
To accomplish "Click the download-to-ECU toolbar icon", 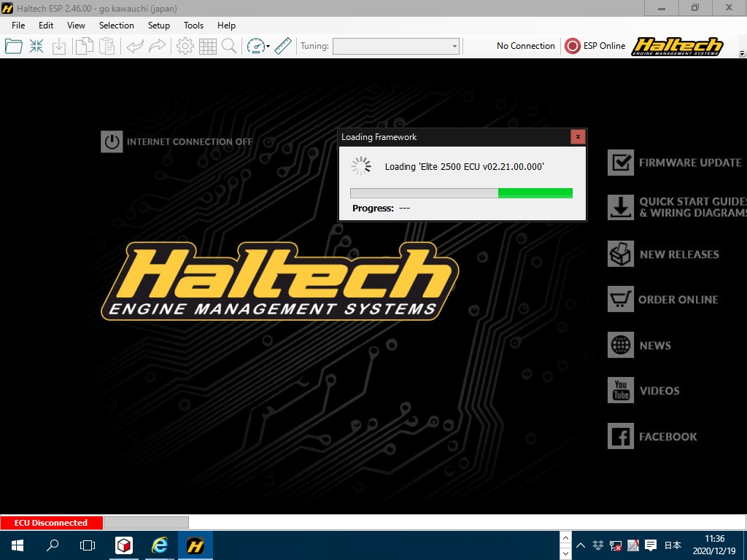I will click(x=59, y=46).
